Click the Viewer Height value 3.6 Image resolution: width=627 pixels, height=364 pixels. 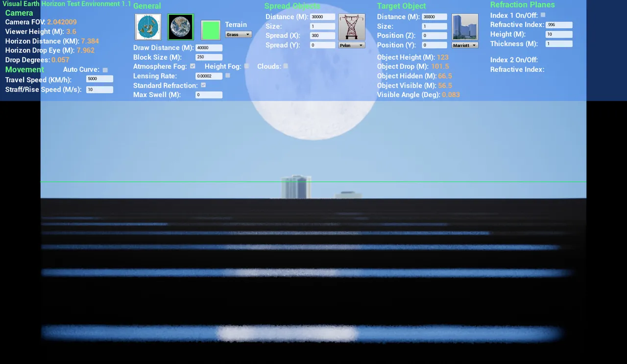[72, 31]
